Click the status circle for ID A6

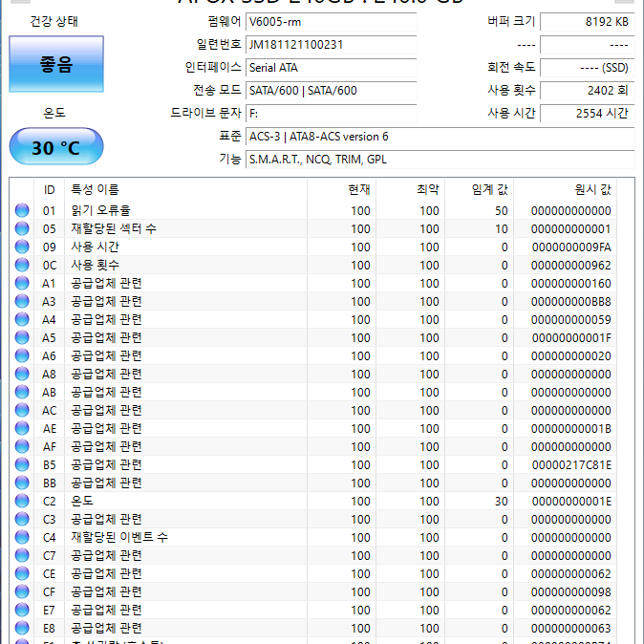tap(22, 355)
